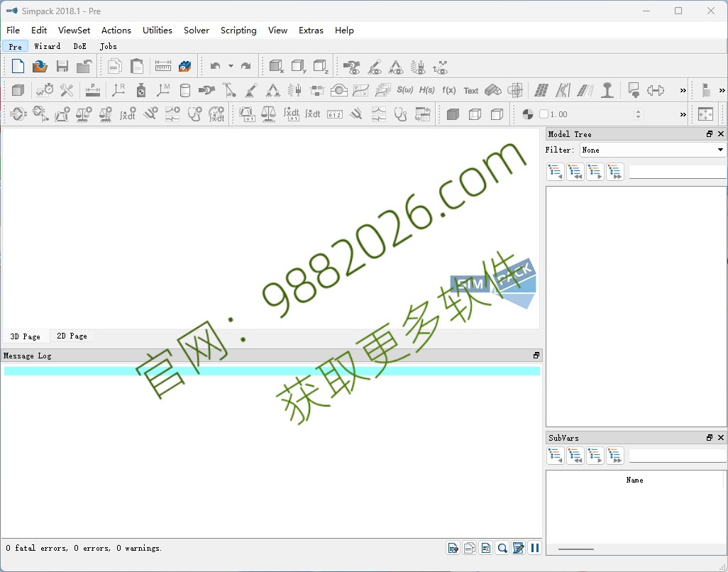
Task: Create H(s) transfer function element
Action: (x=426, y=90)
